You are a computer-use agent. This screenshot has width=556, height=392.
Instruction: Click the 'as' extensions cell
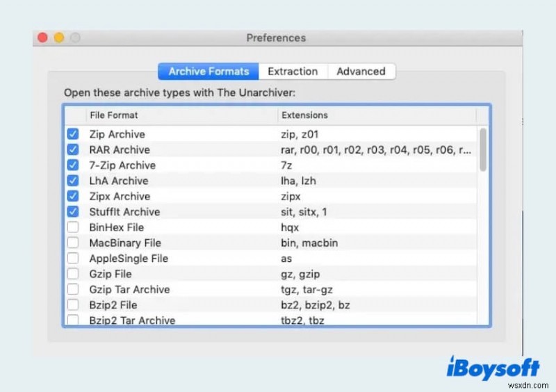click(x=286, y=259)
